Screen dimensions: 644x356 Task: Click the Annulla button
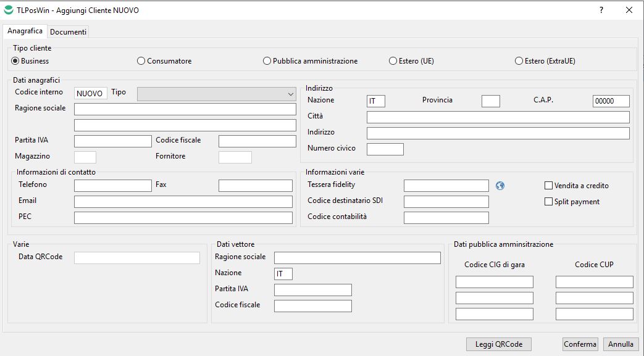pos(621,344)
